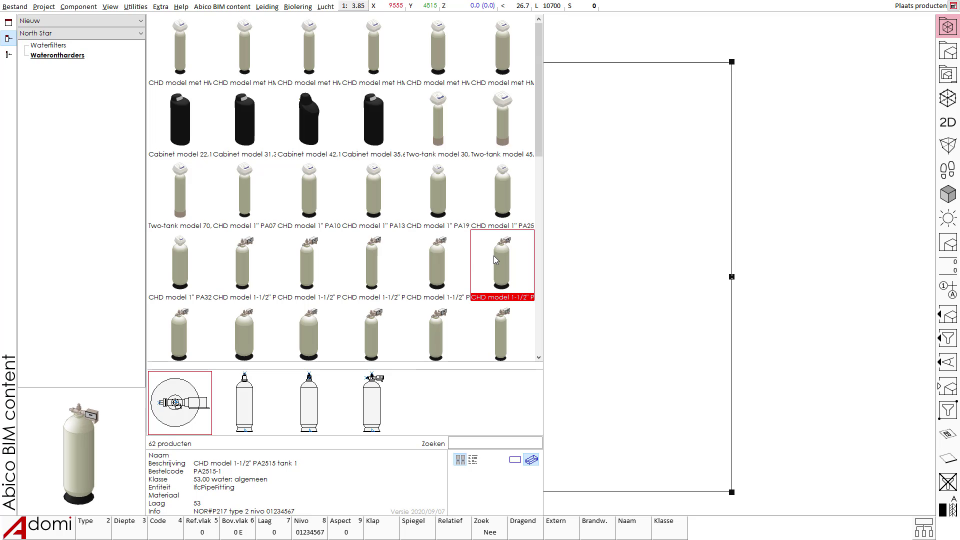Switch to list view icon

473,459
